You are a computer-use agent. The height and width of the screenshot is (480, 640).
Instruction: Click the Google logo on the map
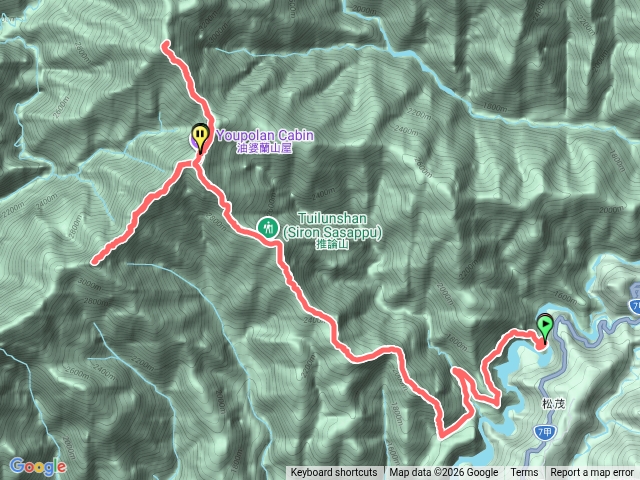click(38, 467)
